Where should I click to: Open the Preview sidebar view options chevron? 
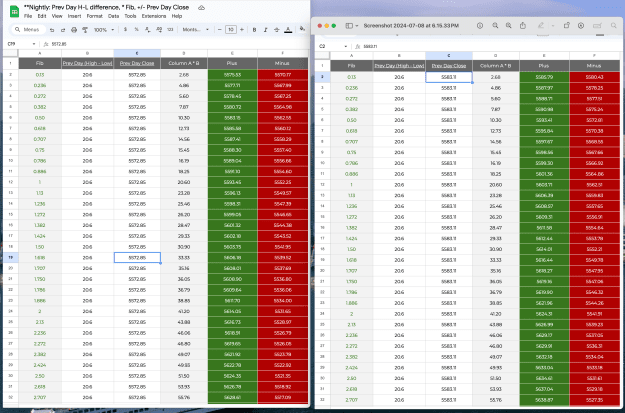[x=357, y=26]
